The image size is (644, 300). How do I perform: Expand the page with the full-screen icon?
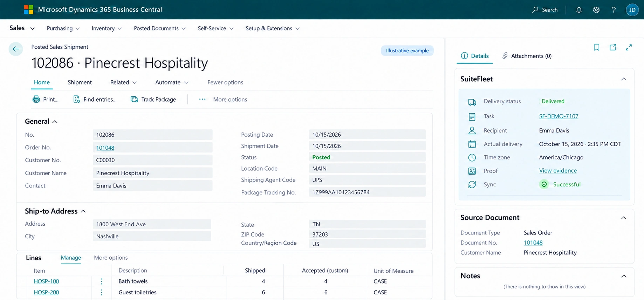(x=629, y=47)
